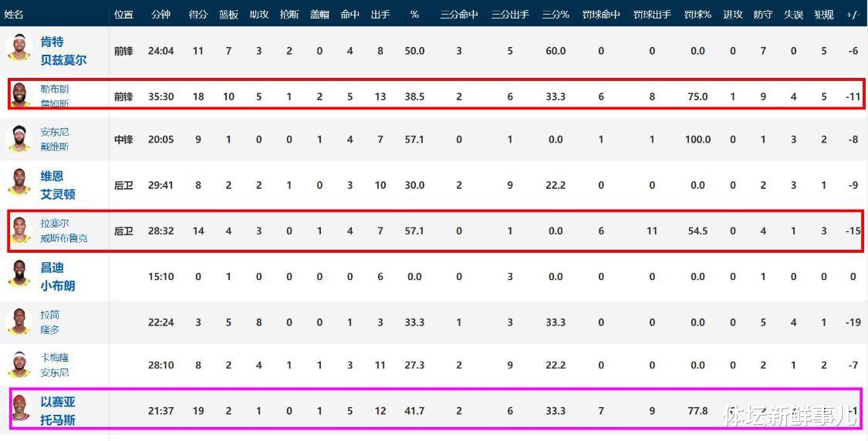Open the 肯特 贝兹莫尔 player link
Screen dimensions: 868x441
(x=63, y=51)
